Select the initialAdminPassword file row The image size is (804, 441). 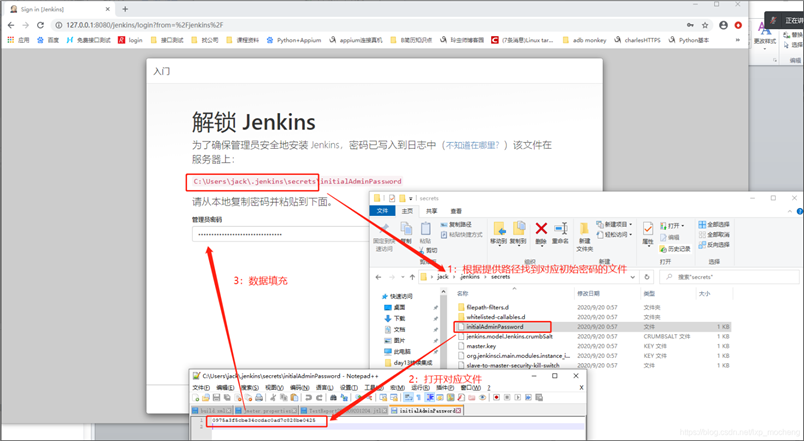pos(592,327)
